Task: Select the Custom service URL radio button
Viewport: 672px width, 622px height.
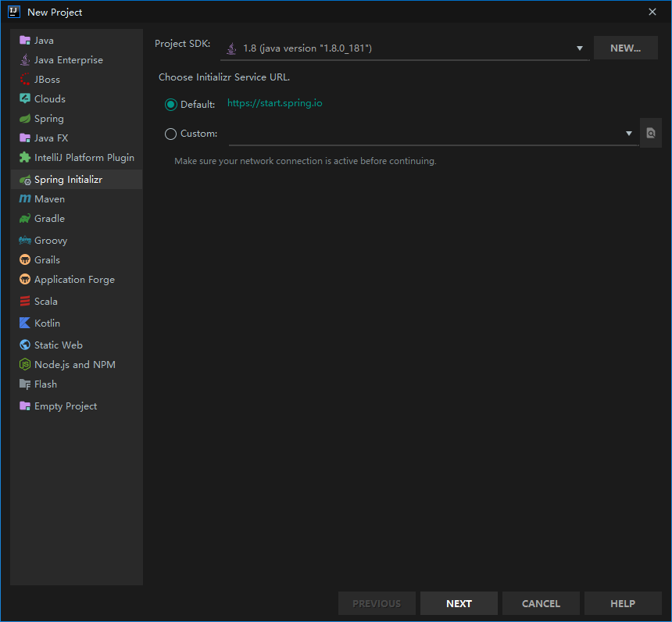Action: click(x=170, y=134)
